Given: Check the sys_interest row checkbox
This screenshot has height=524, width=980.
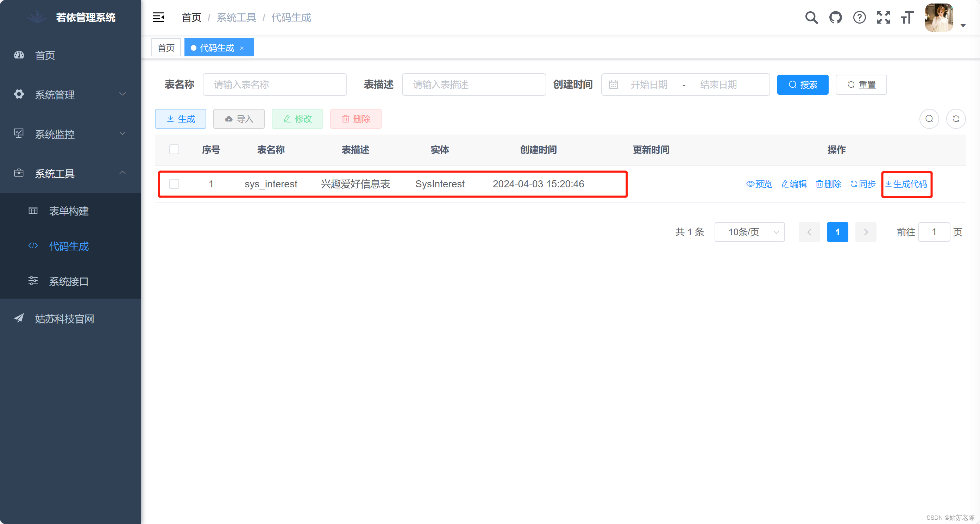Looking at the screenshot, I should 174,184.
